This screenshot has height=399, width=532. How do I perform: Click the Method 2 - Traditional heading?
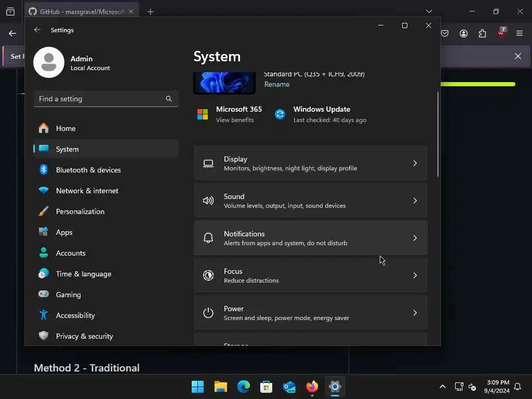(87, 368)
